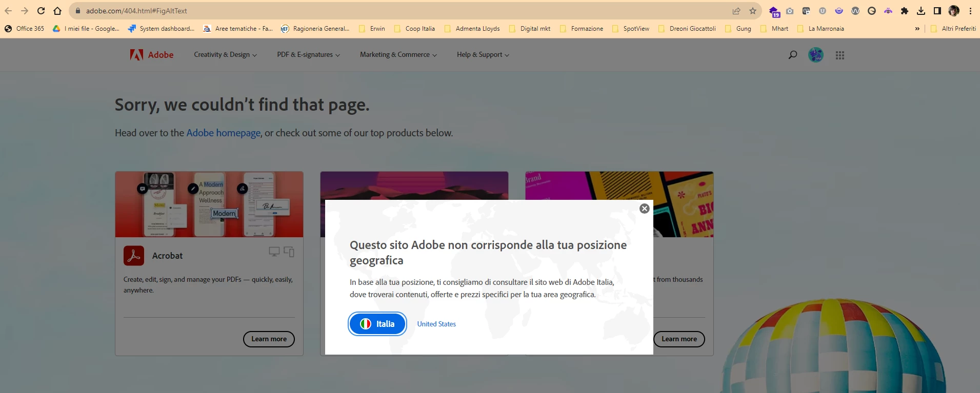This screenshot has height=393, width=980.
Task: Open the camera screenshot extension
Action: point(790,11)
